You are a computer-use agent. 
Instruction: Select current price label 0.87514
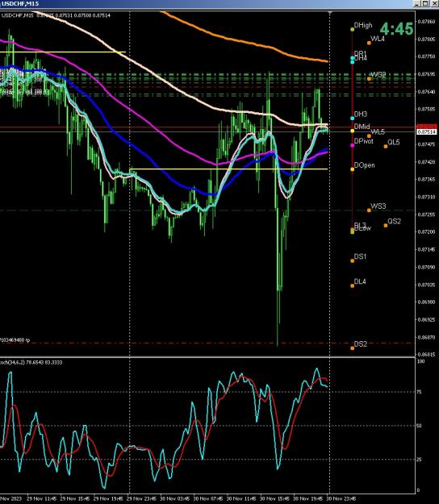click(x=426, y=131)
